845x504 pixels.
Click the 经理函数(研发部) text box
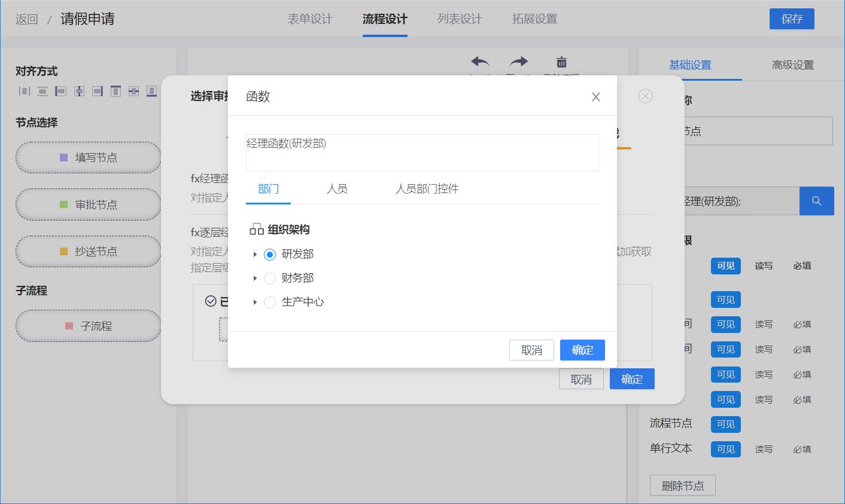pyautogui.click(x=423, y=152)
